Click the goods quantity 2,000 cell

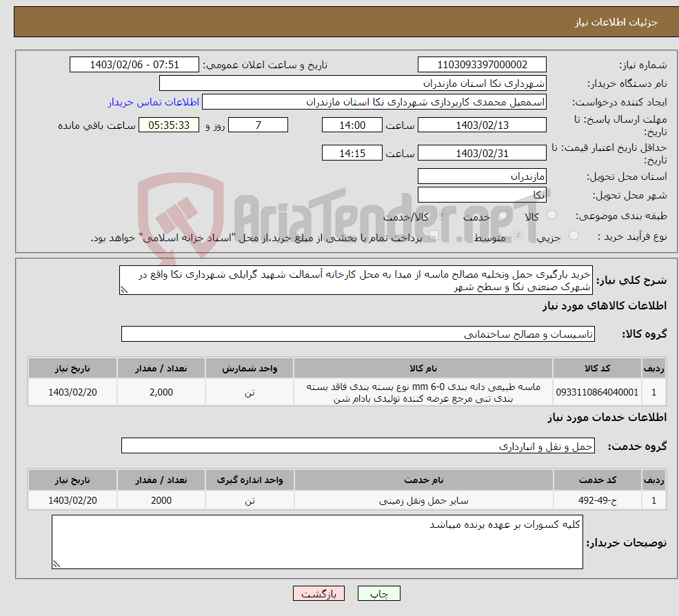coord(161,392)
